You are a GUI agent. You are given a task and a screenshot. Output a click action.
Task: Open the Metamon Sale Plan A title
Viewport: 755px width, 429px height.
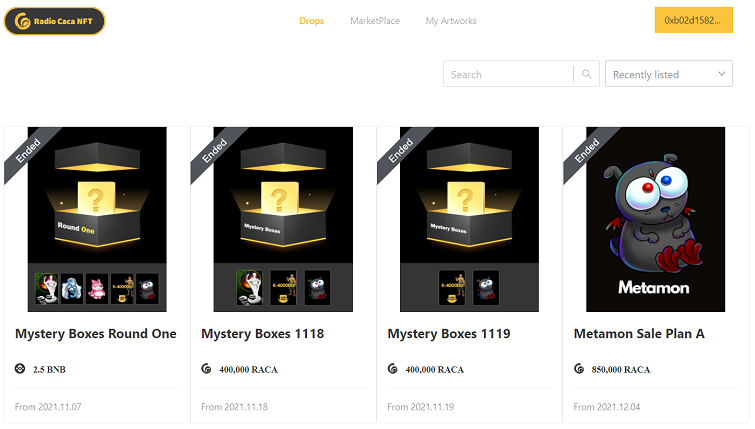pyautogui.click(x=639, y=334)
